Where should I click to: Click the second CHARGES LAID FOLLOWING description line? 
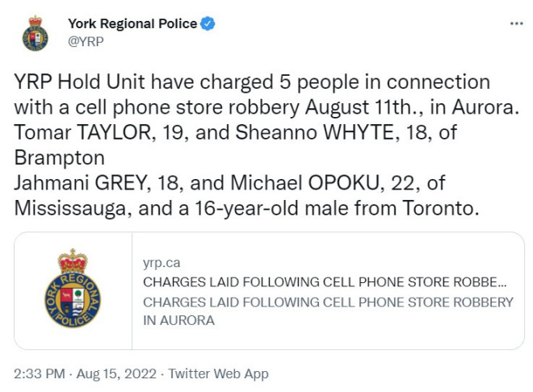[328, 302]
